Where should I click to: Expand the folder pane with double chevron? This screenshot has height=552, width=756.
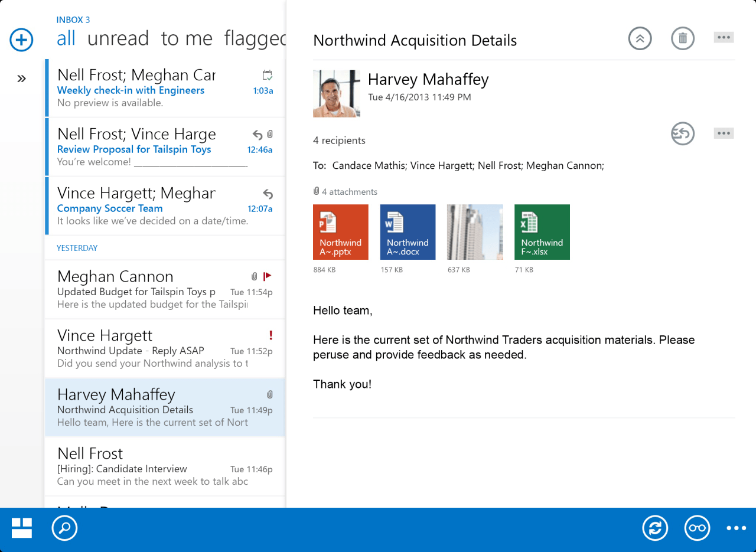(21, 79)
